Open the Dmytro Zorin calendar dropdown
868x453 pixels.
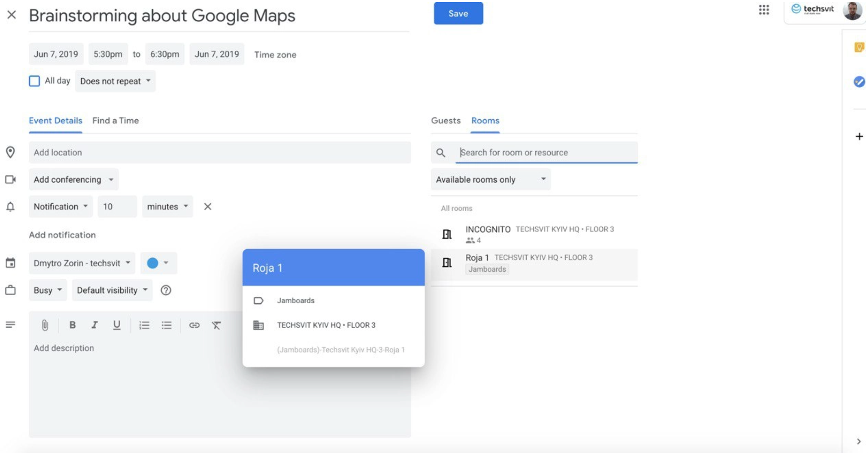tap(82, 263)
